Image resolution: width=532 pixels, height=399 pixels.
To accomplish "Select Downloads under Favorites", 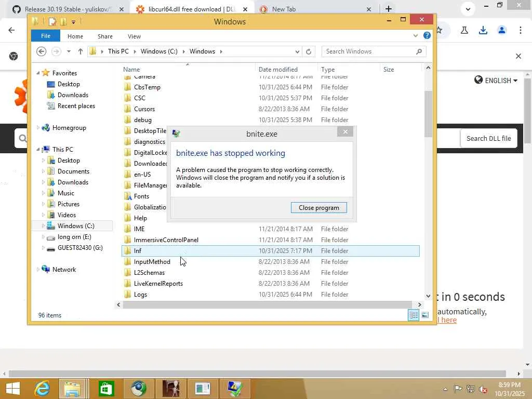I will click(x=73, y=95).
